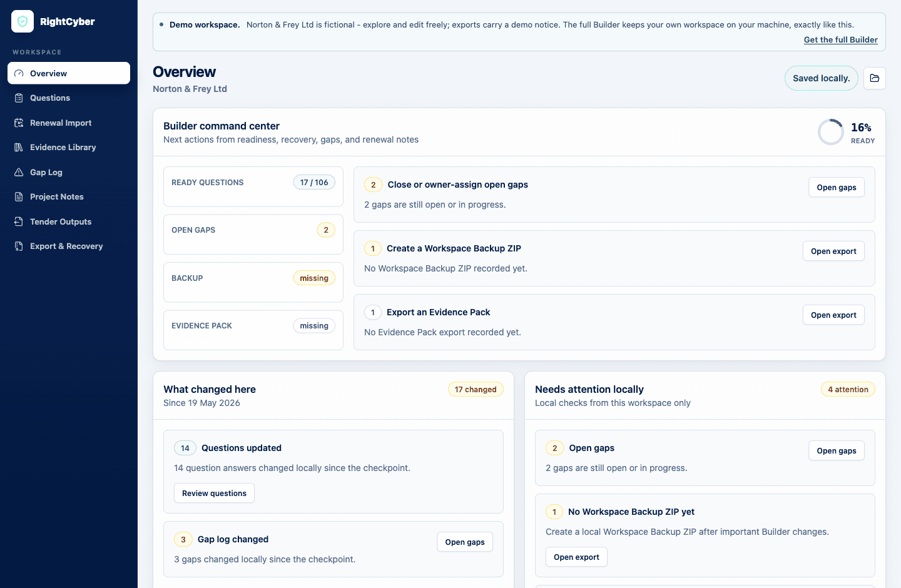Image resolution: width=901 pixels, height=588 pixels.
Task: Open Renewal Import from sidebar
Action: 69,123
